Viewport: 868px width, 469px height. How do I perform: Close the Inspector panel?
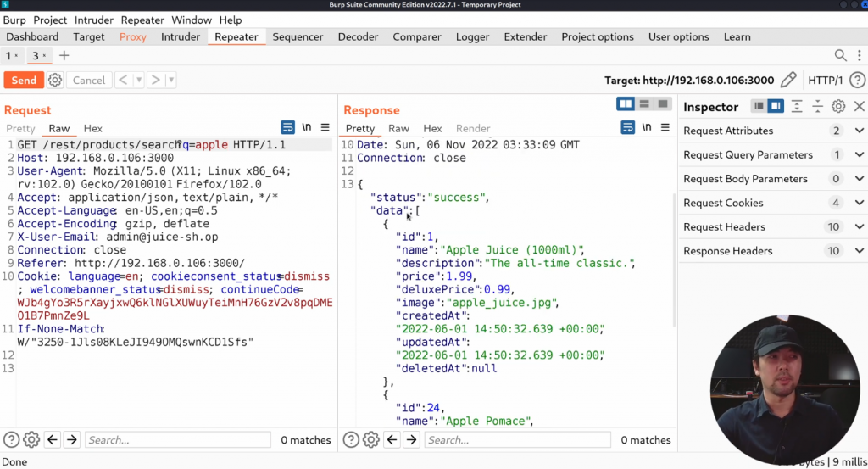pos(858,107)
